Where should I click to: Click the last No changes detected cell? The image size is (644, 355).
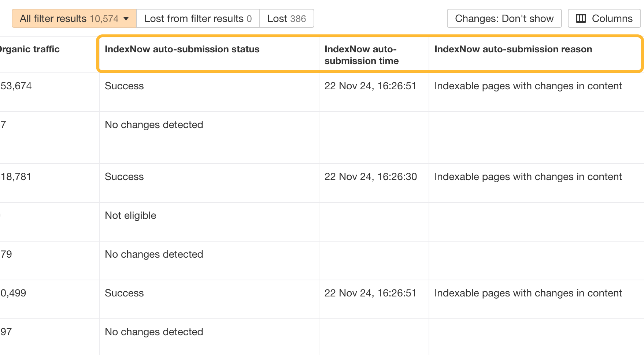(154, 332)
